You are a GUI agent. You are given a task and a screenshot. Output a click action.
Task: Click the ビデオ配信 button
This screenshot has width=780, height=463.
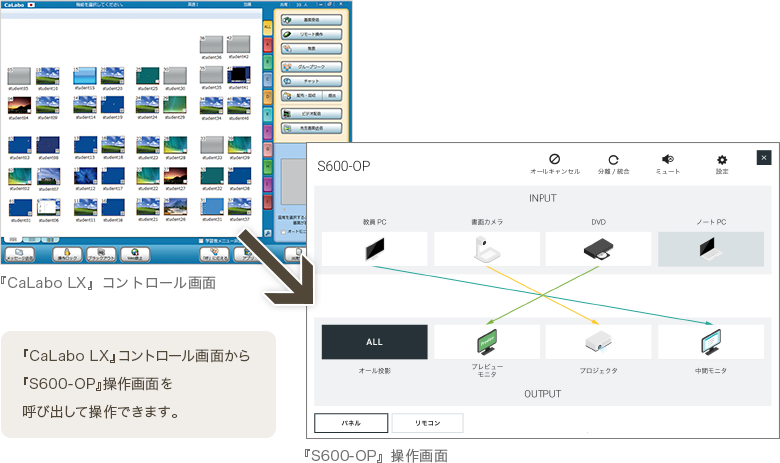point(311,114)
